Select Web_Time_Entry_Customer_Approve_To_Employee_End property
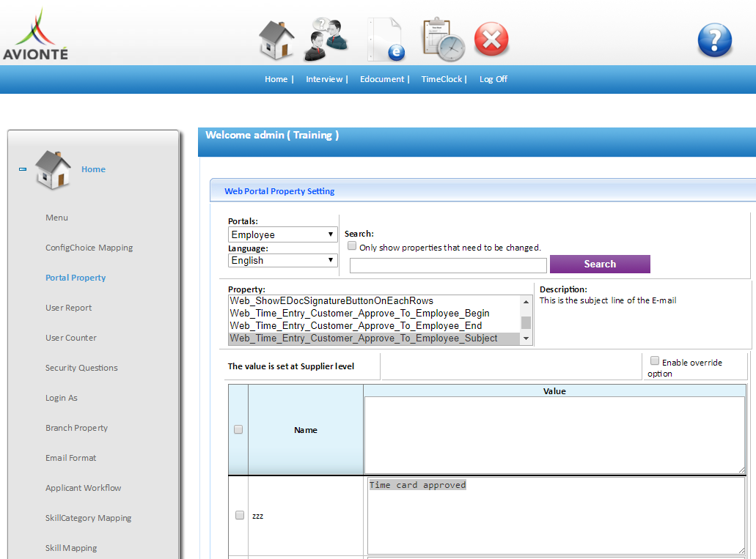 (x=374, y=326)
